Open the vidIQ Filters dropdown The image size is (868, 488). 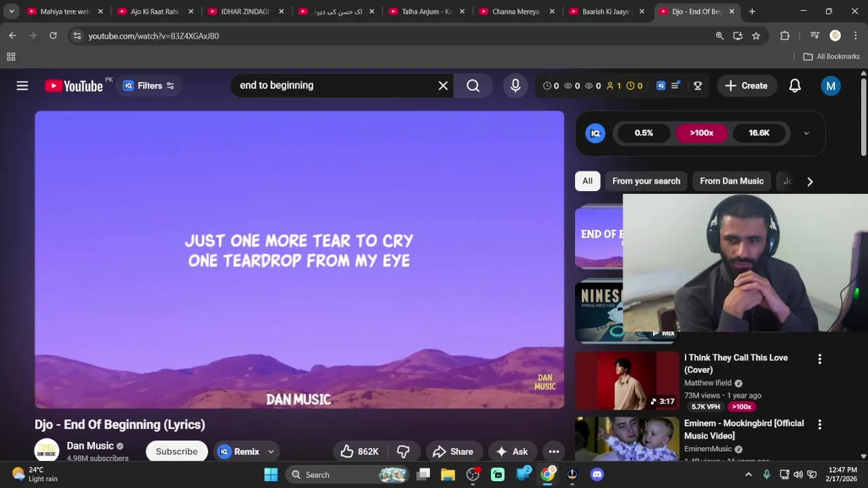click(x=149, y=85)
